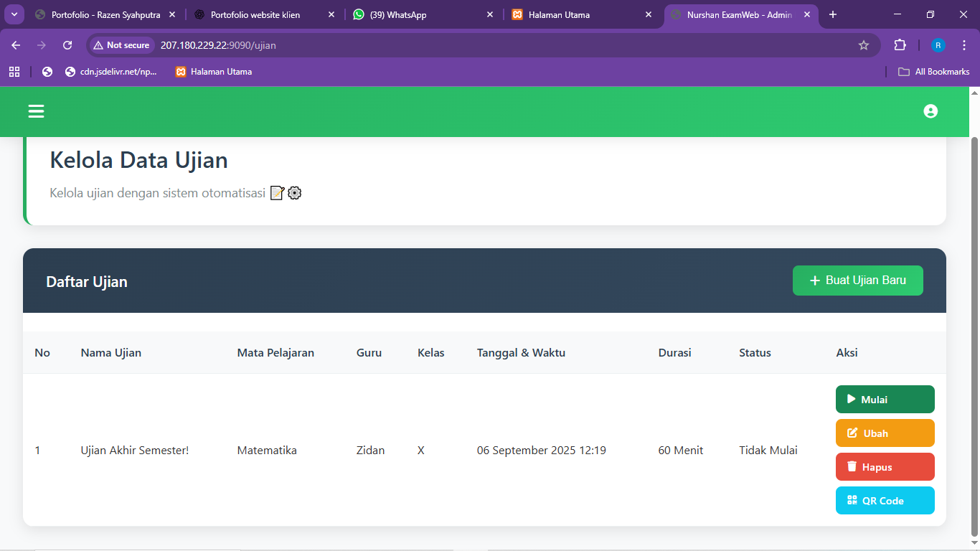Open the hamburger menu in the green navbar
The image size is (980, 551).
(35, 111)
